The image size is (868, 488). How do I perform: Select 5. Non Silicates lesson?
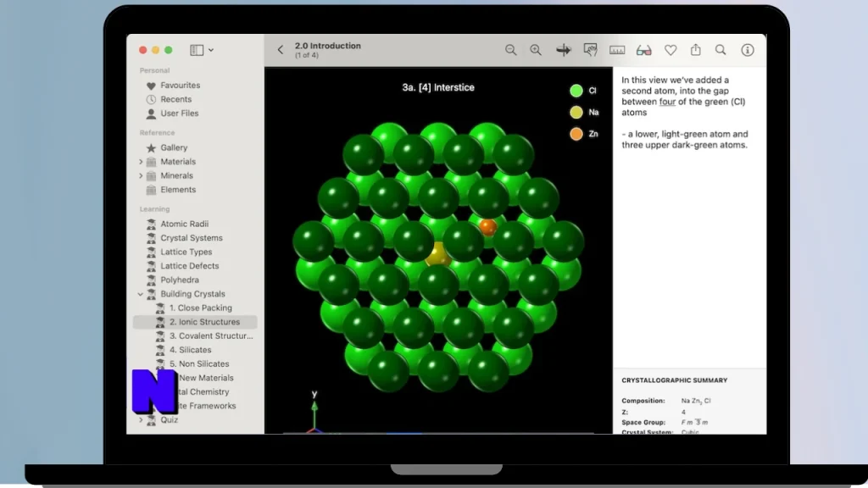[x=198, y=363]
